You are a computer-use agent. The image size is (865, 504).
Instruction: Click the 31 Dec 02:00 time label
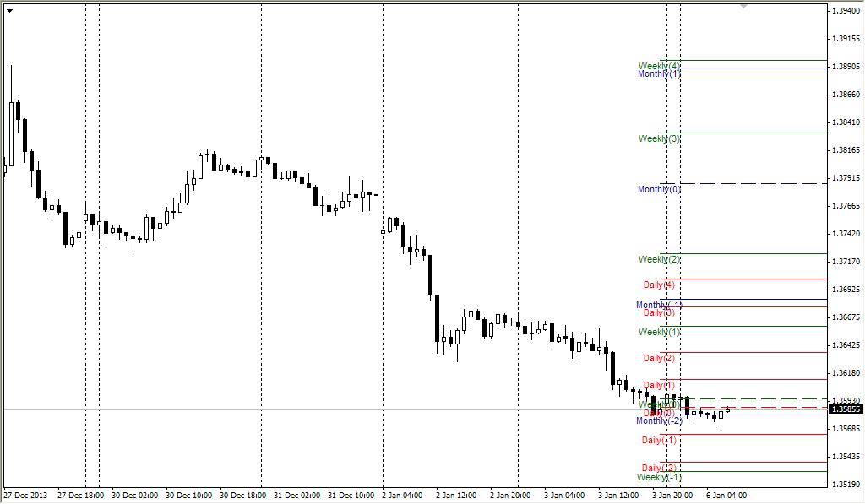296,496
